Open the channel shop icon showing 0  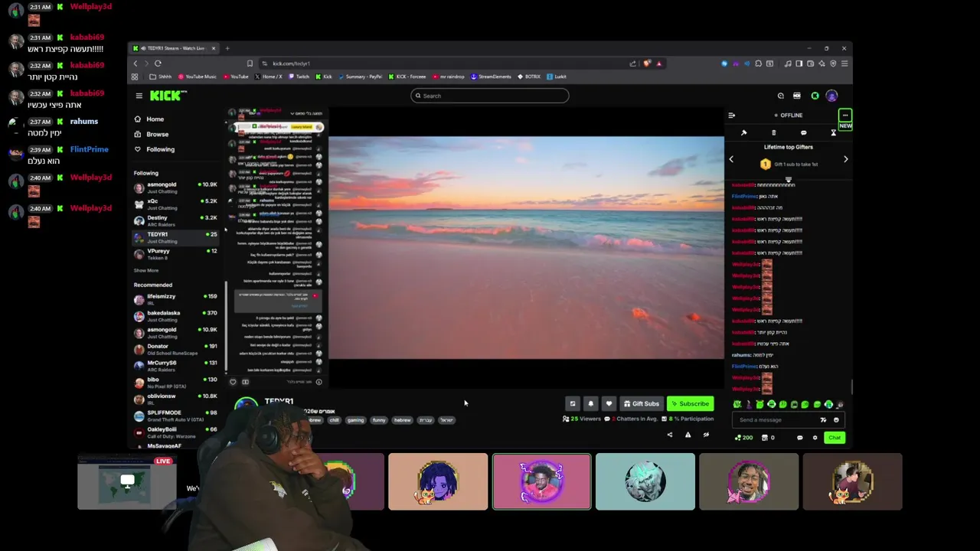click(768, 438)
